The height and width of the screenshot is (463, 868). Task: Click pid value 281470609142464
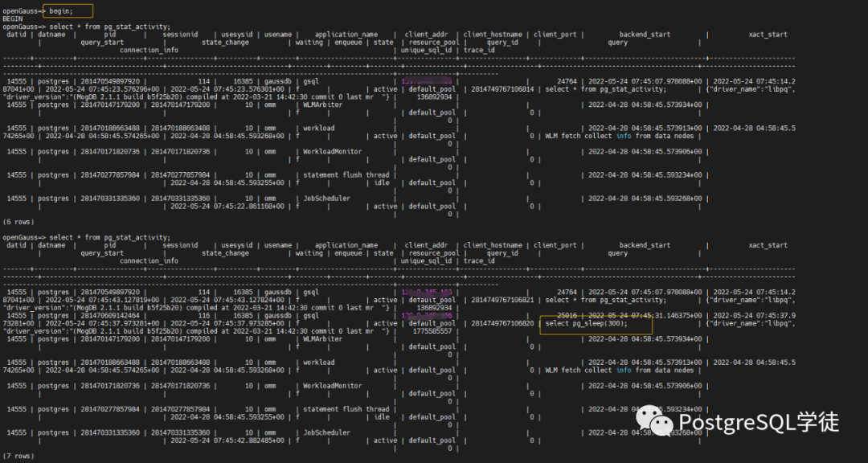tap(110, 316)
